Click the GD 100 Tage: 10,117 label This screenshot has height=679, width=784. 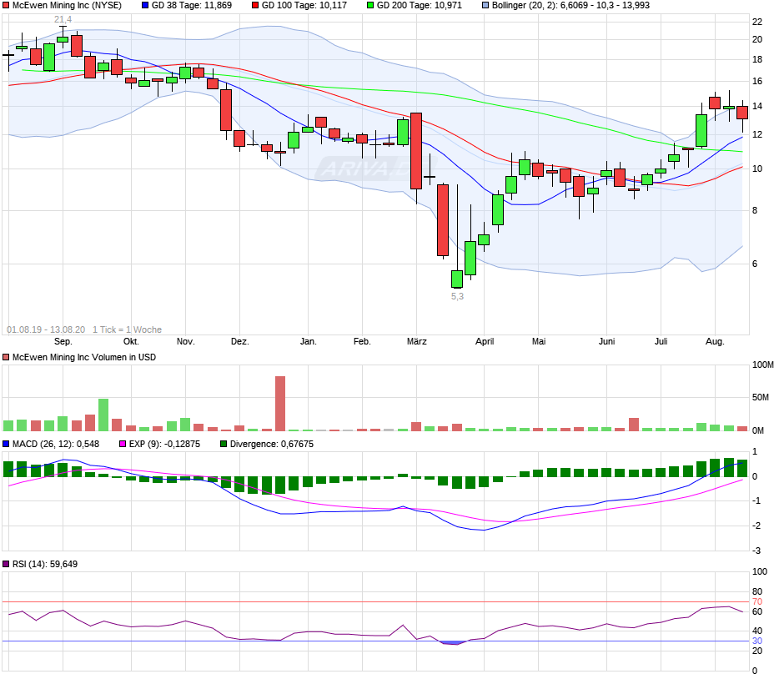304,6
